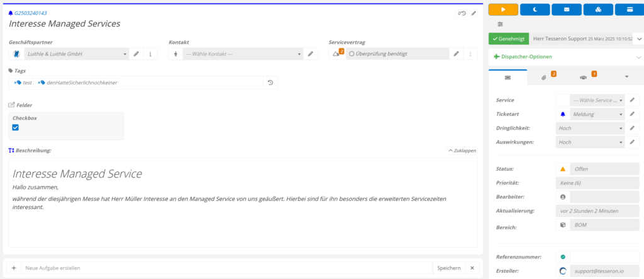Screen dimensions: 644x279
Task: Click the envelope mail button
Action: pyautogui.click(x=567, y=9)
